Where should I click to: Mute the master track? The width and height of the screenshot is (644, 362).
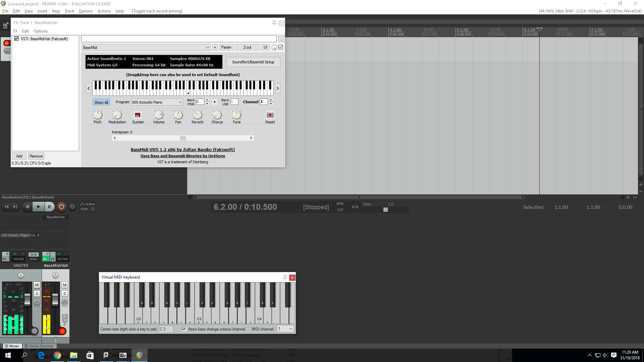click(x=37, y=285)
